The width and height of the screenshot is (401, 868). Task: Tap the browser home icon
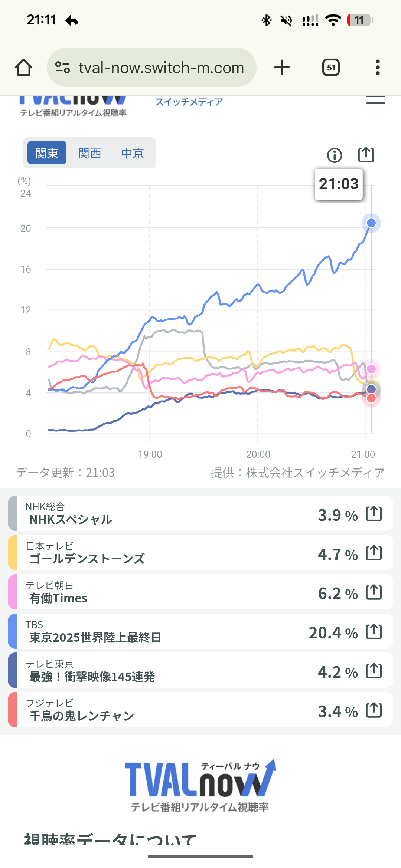[23, 68]
